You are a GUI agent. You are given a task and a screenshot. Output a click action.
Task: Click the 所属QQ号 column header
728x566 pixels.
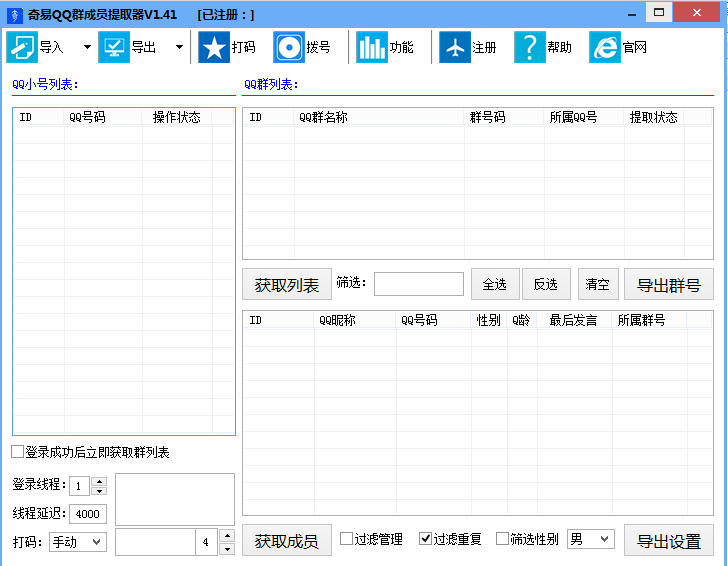click(x=584, y=117)
